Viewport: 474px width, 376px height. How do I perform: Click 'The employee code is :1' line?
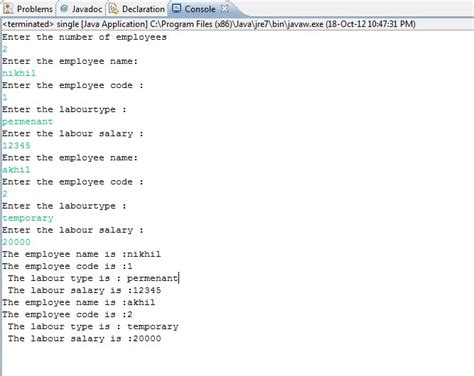[67, 266]
